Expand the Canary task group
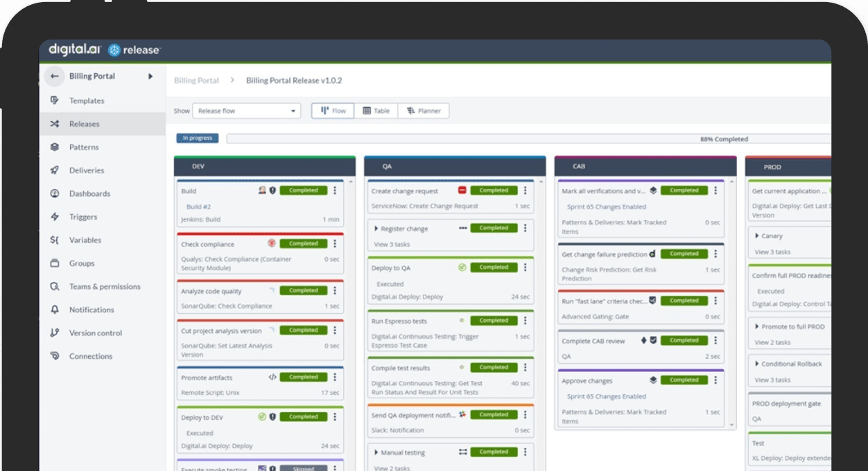 click(757, 236)
